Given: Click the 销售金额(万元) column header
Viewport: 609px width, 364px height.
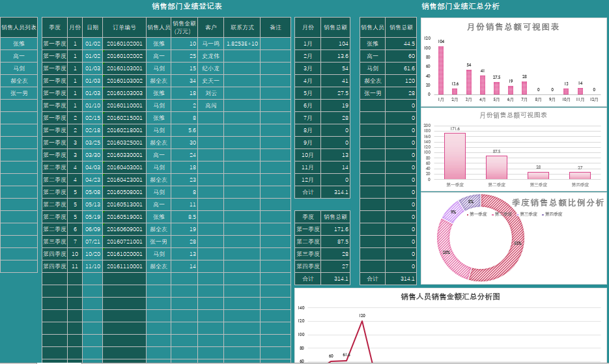Looking at the screenshot, I should (x=184, y=27).
